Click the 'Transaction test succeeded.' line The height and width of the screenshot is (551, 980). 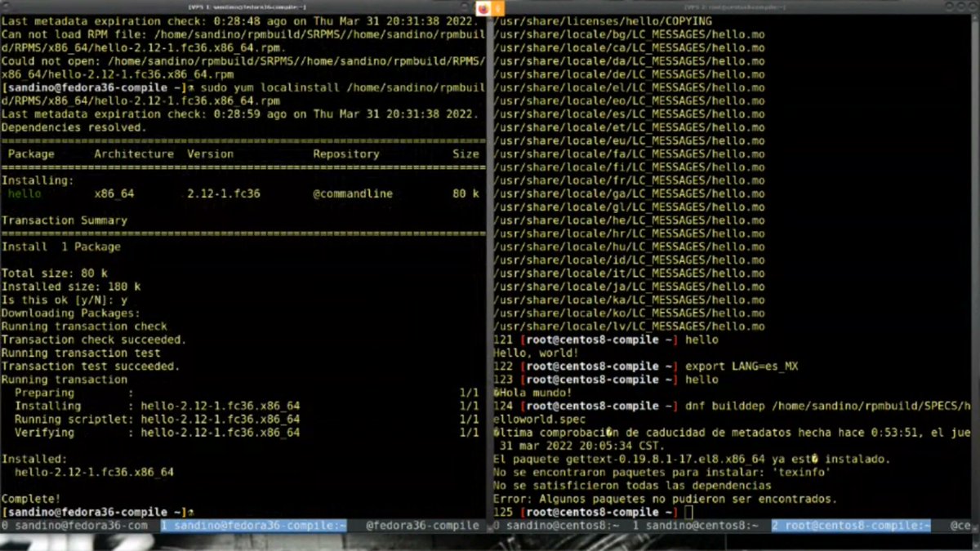(91, 367)
